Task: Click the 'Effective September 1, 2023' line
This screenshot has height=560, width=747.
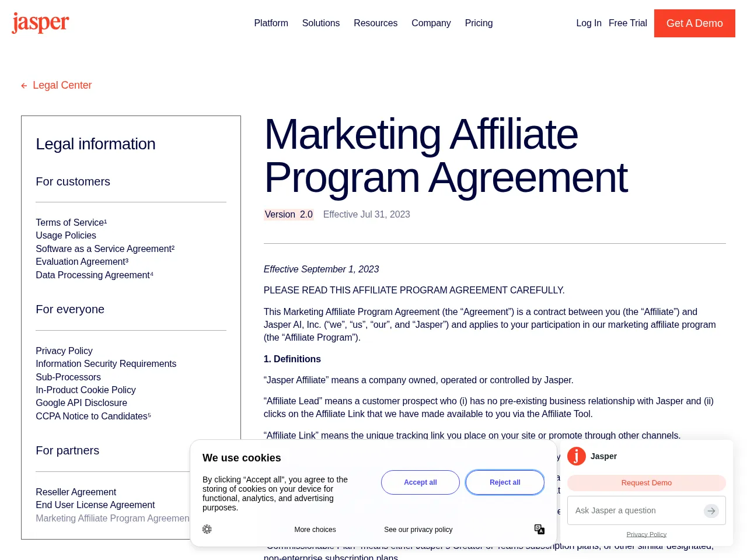Action: (321, 269)
